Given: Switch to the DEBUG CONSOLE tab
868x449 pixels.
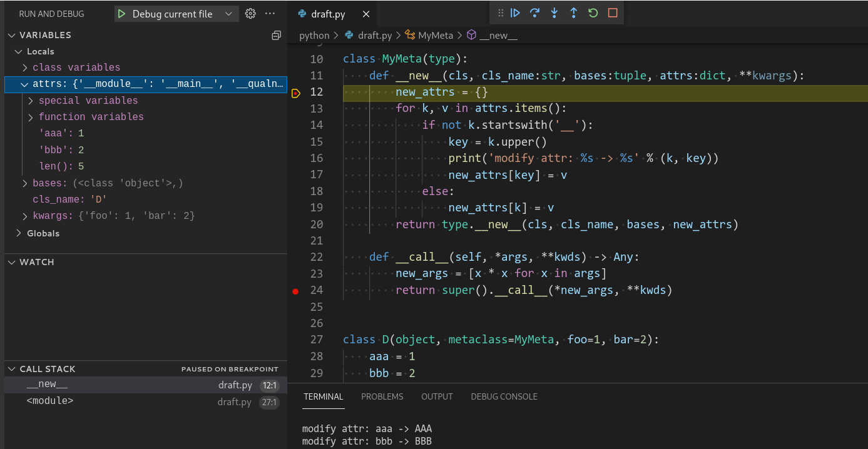Looking at the screenshot, I should pos(504,396).
